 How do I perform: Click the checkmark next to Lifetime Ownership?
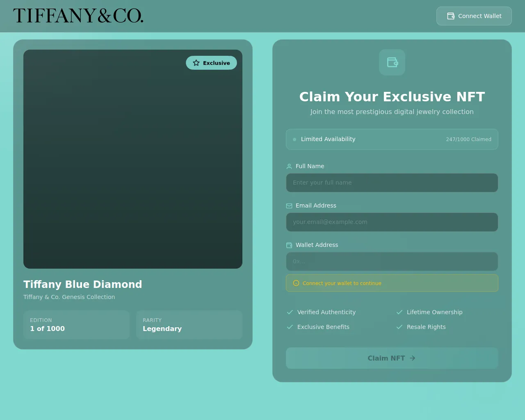point(399,312)
